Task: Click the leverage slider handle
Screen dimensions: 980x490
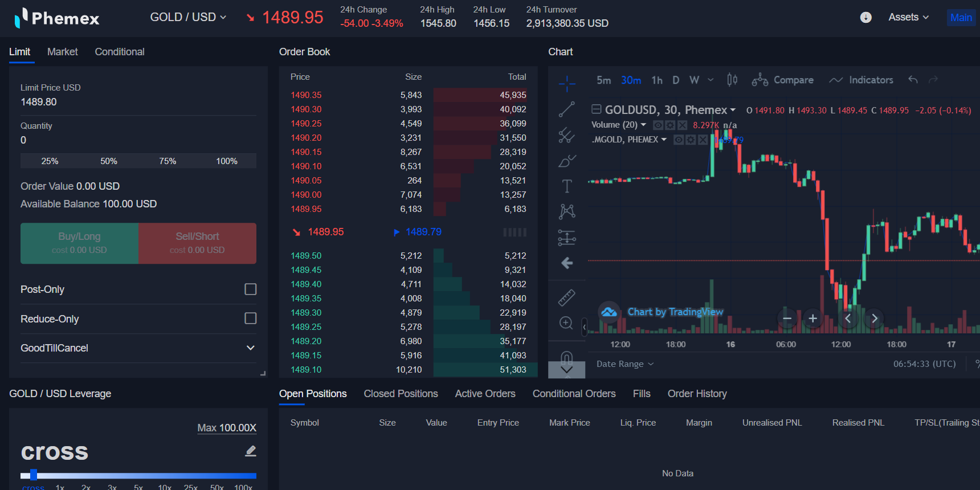Action: point(34,475)
